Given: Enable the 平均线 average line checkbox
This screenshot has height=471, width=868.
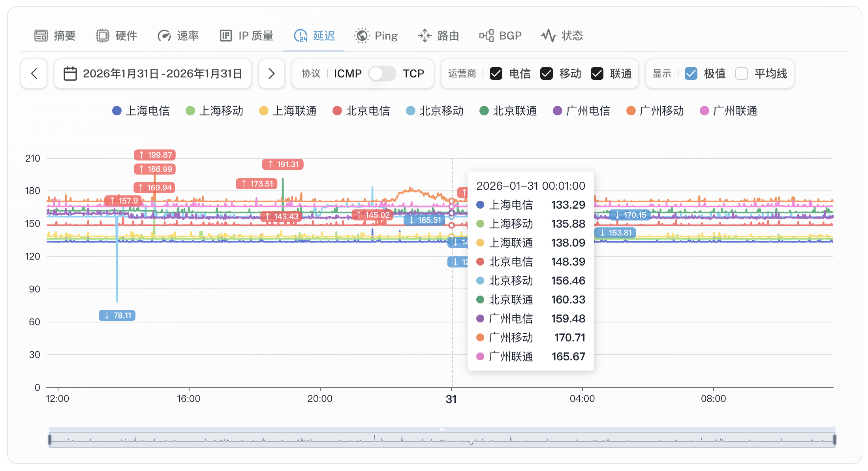Looking at the screenshot, I should click(742, 73).
